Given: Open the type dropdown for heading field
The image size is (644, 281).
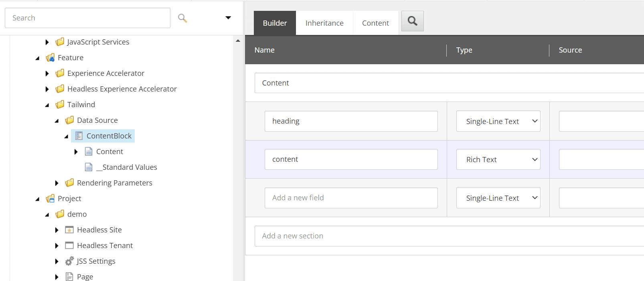Looking at the screenshot, I should click(x=498, y=121).
